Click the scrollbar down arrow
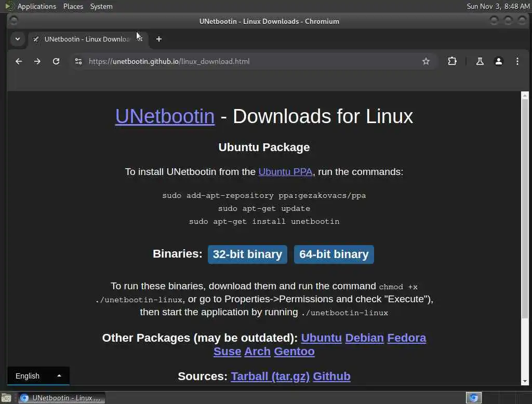 tap(525, 381)
